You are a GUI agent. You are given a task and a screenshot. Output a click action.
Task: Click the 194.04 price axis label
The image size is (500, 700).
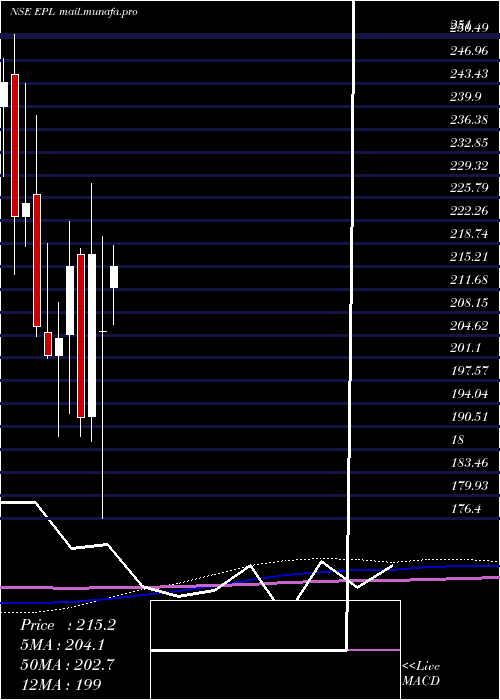point(469,394)
